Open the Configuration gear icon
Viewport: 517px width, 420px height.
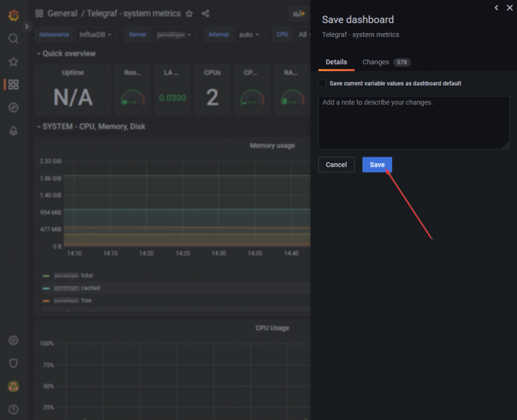pos(13,340)
